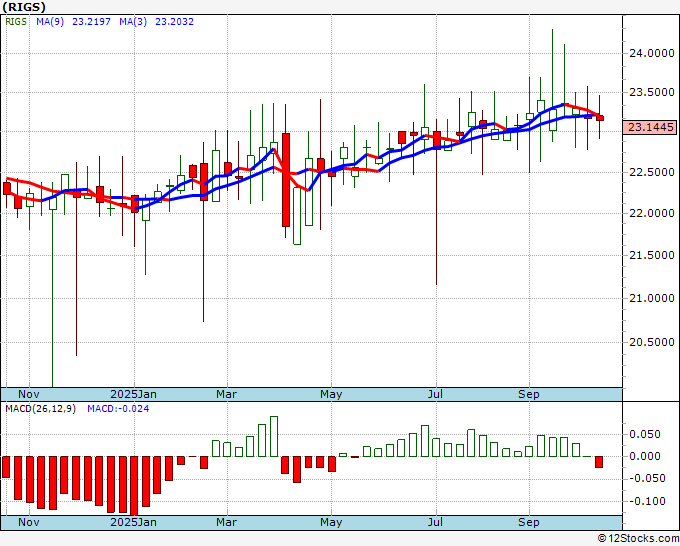This screenshot has width=680, height=546.
Task: Click the current price tag 23.1445
Action: 651,127
